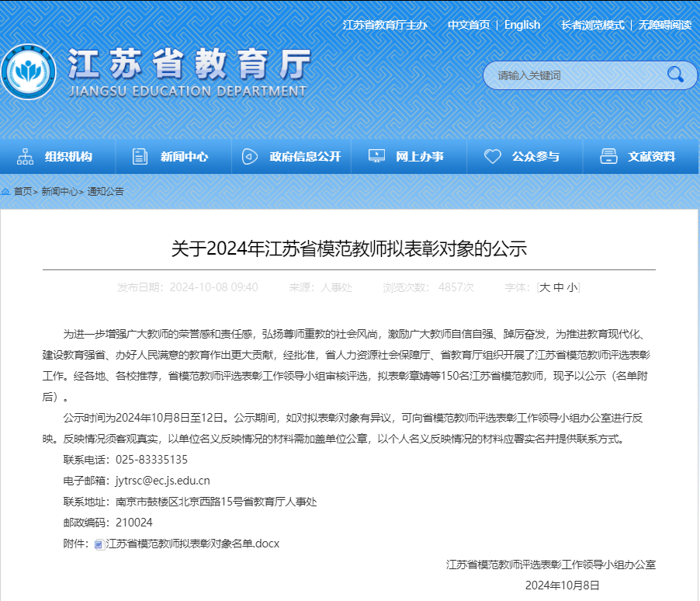This screenshot has height=601, width=700.
Task: Open the 网上办事 online services icon
Action: (377, 156)
